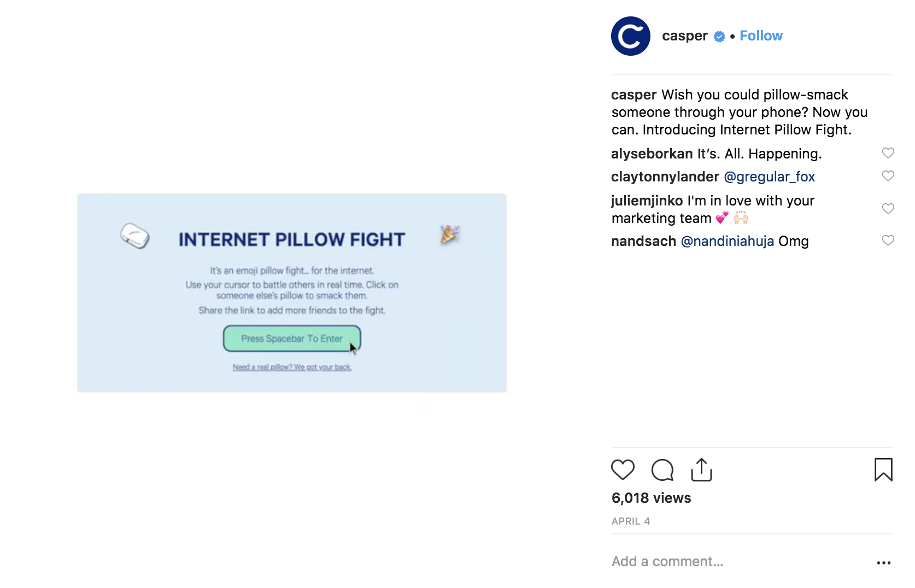Click Casper's circular profile picture
The image size is (915, 588).
coord(630,36)
